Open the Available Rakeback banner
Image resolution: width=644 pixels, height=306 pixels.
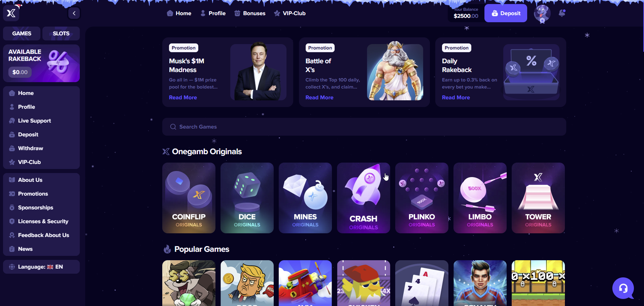point(41,63)
